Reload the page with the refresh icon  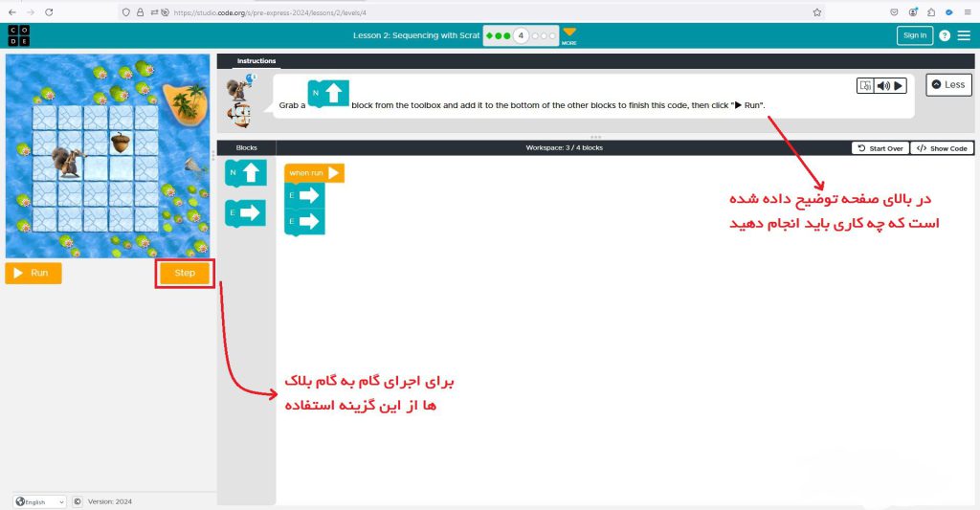click(x=49, y=11)
